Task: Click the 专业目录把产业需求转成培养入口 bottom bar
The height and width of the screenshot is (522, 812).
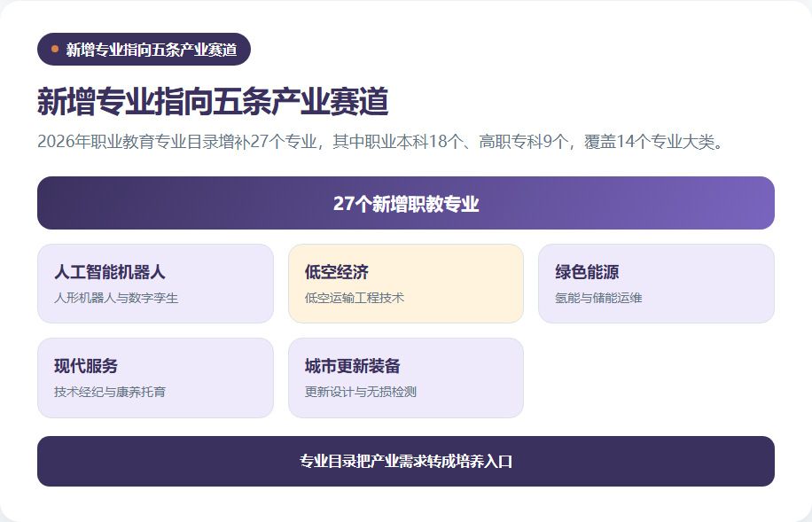Action: (406, 462)
